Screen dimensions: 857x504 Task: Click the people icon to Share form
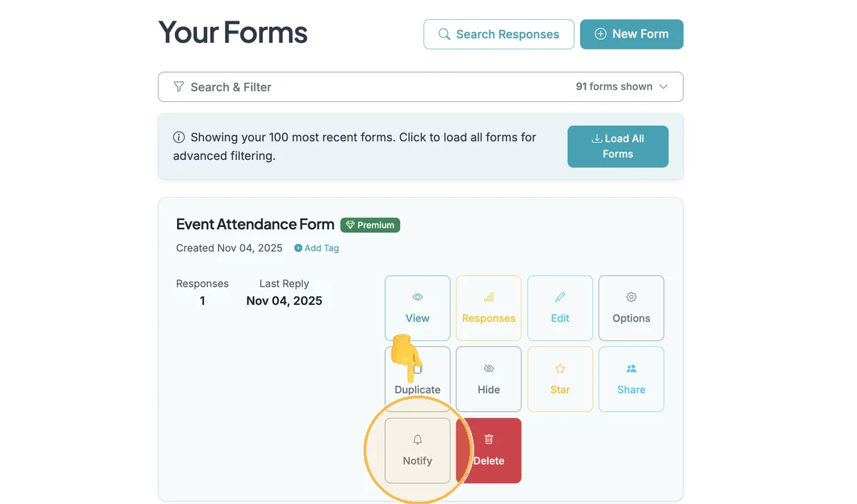click(x=631, y=368)
